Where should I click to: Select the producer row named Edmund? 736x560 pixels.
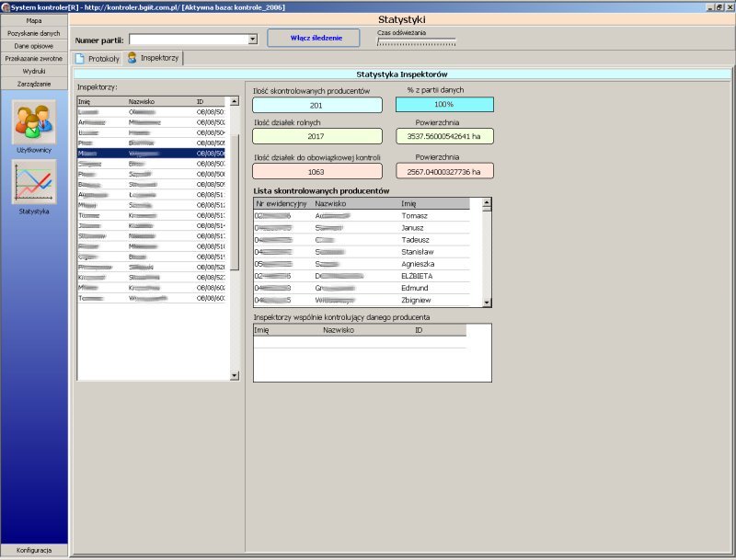362,288
